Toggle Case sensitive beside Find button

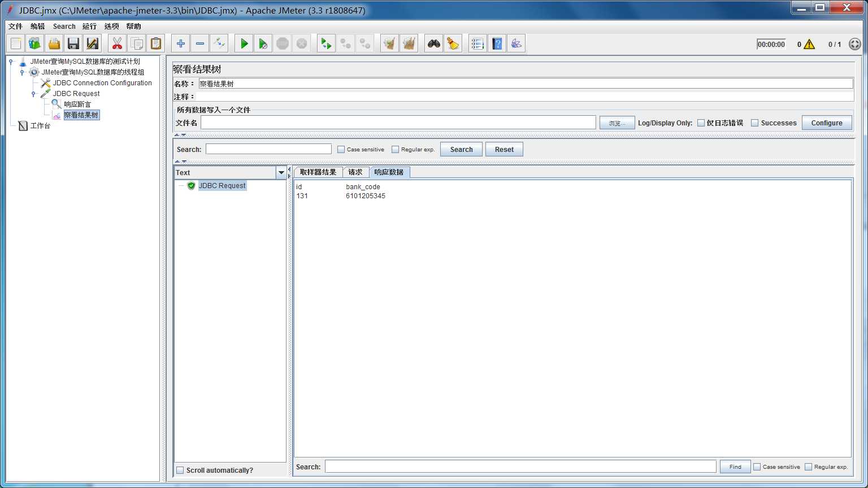point(757,467)
